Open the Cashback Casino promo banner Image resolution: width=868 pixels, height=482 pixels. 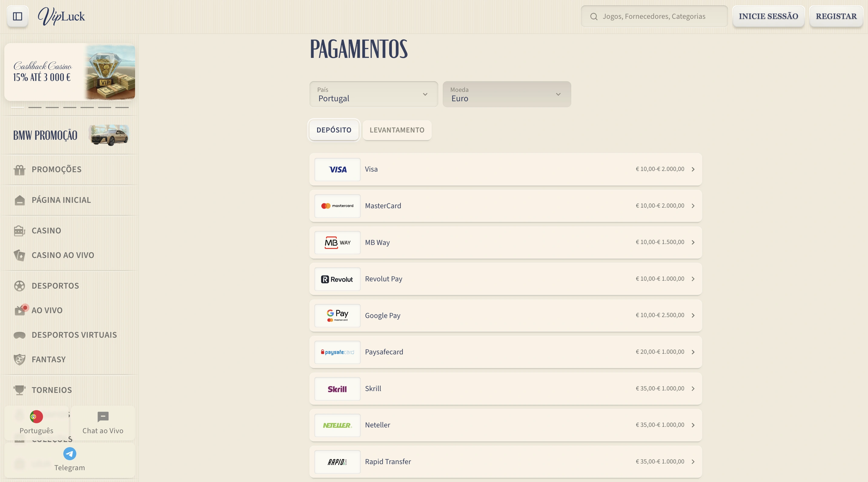point(70,72)
